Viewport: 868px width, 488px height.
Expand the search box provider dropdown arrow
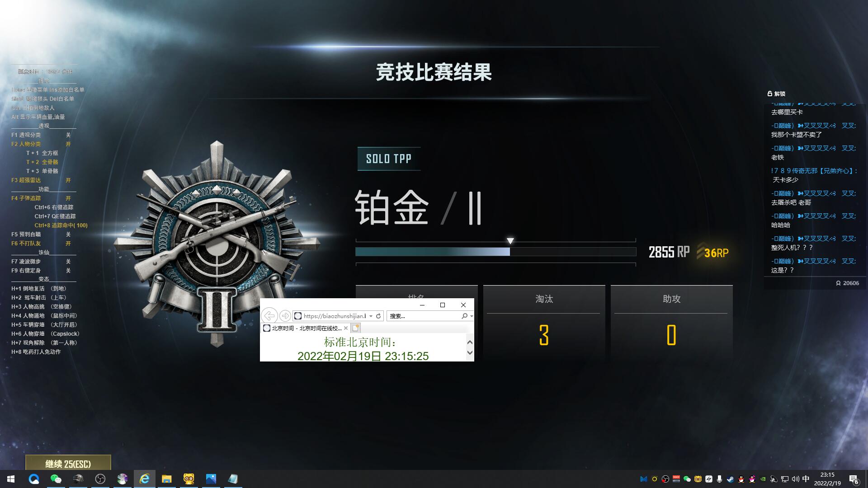472,316
